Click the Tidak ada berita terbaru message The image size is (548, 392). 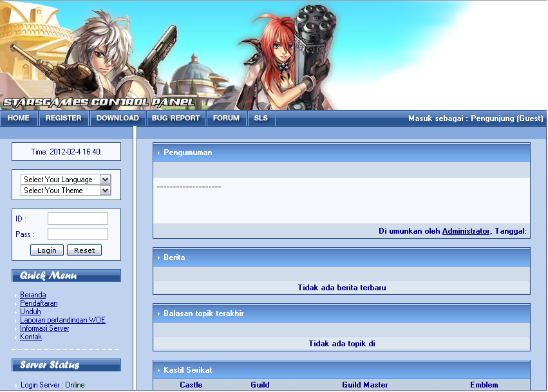pos(342,288)
